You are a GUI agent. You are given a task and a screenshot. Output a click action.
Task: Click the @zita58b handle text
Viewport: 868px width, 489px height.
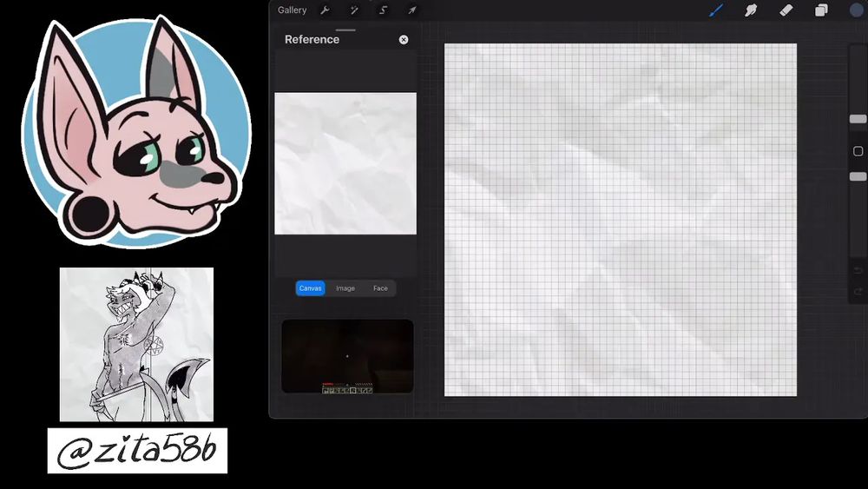137,451
